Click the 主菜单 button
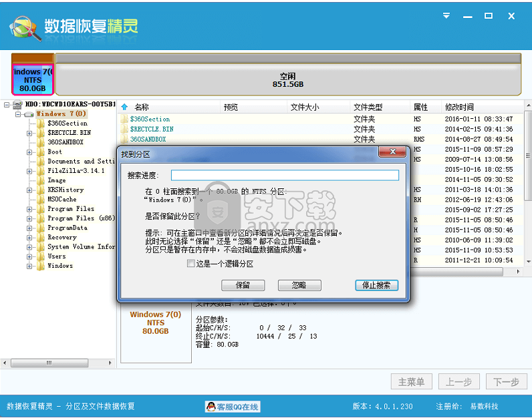Image resolution: width=532 pixels, height=418 pixels. click(411, 382)
